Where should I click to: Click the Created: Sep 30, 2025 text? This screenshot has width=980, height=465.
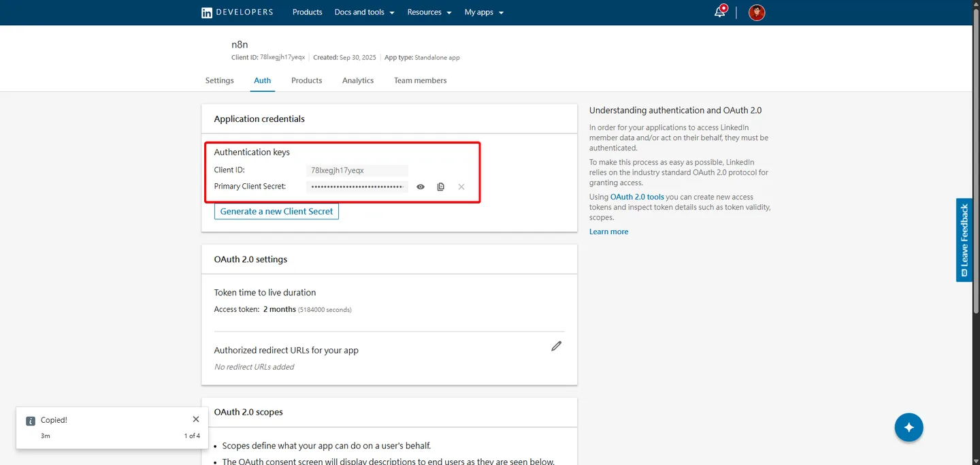344,58
